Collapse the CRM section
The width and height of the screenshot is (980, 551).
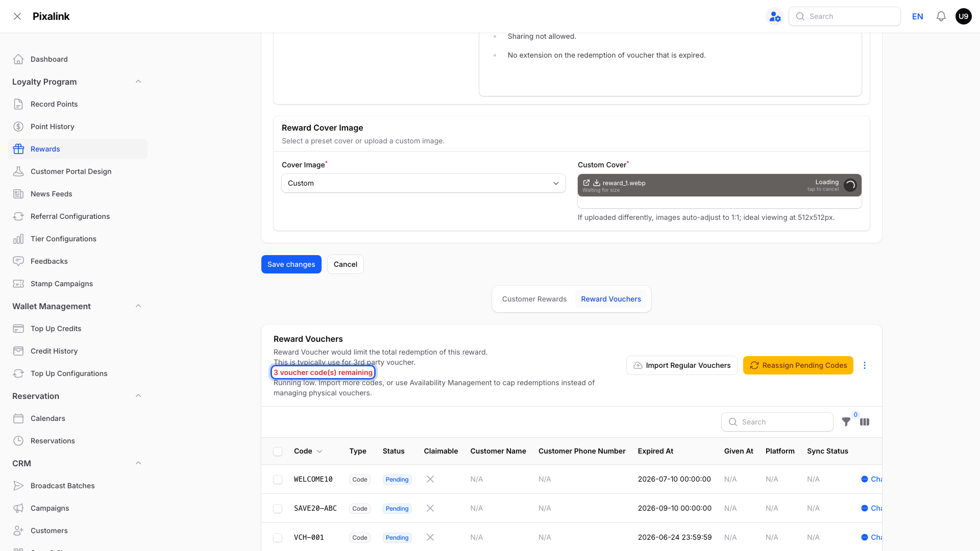point(138,463)
